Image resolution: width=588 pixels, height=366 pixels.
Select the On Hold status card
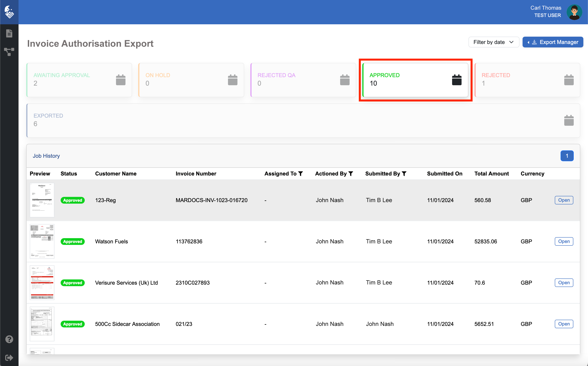click(x=191, y=80)
